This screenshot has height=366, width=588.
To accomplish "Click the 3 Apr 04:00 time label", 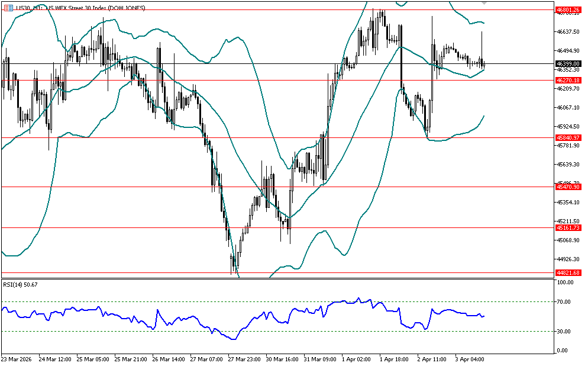I will click(470, 359).
